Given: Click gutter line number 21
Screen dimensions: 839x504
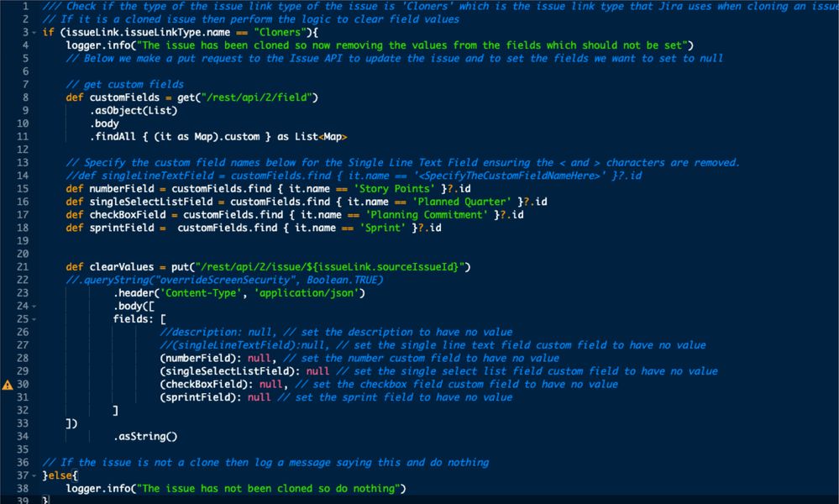Looking at the screenshot, I should (23, 267).
